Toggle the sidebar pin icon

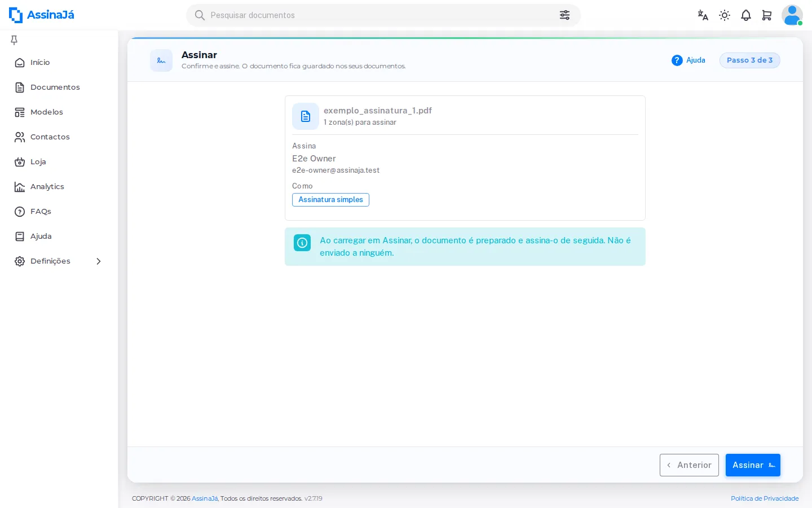pyautogui.click(x=14, y=40)
